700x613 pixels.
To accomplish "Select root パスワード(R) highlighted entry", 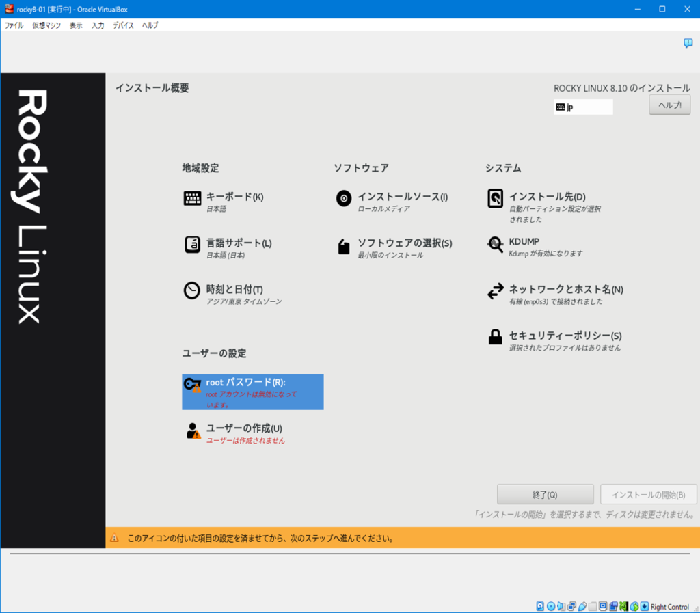I will [x=253, y=392].
